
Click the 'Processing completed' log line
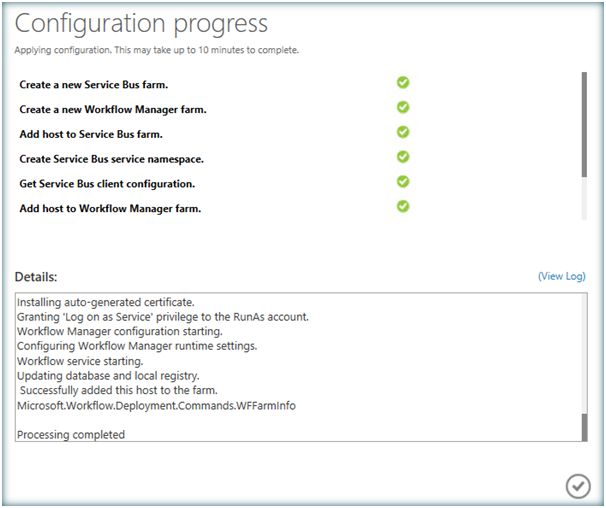[71, 435]
